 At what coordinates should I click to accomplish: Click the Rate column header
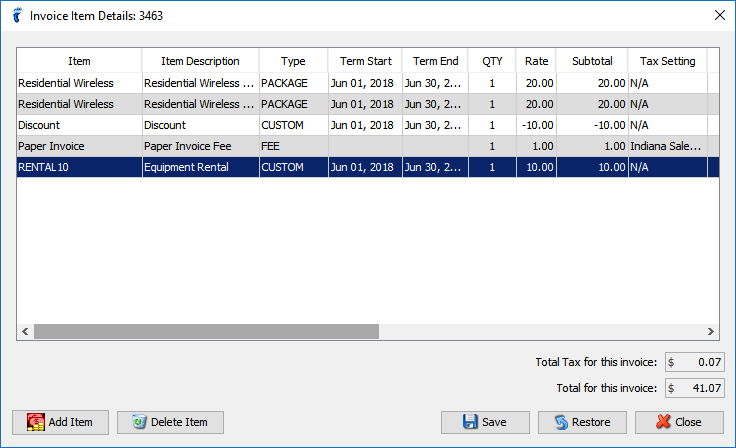tap(537, 61)
